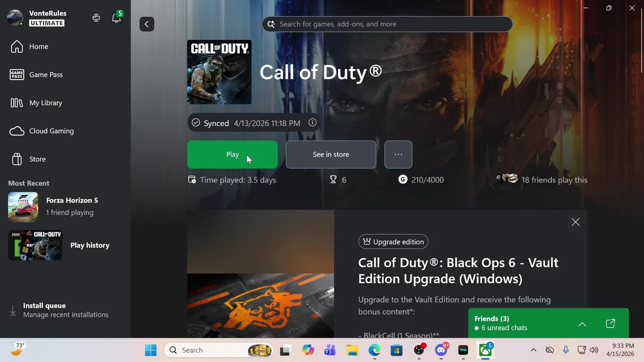Image resolution: width=644 pixels, height=362 pixels.
Task: Click the taskbar Search box
Action: (x=219, y=350)
